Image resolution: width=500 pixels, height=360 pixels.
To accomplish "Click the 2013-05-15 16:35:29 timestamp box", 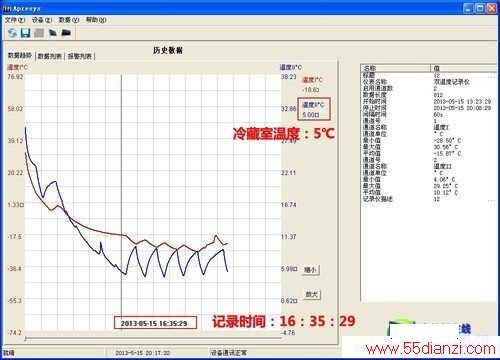I will pos(155,323).
